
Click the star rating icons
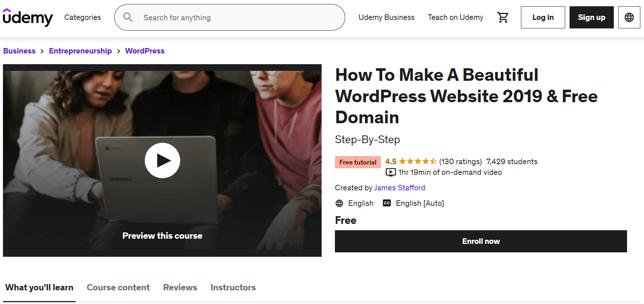pos(418,161)
